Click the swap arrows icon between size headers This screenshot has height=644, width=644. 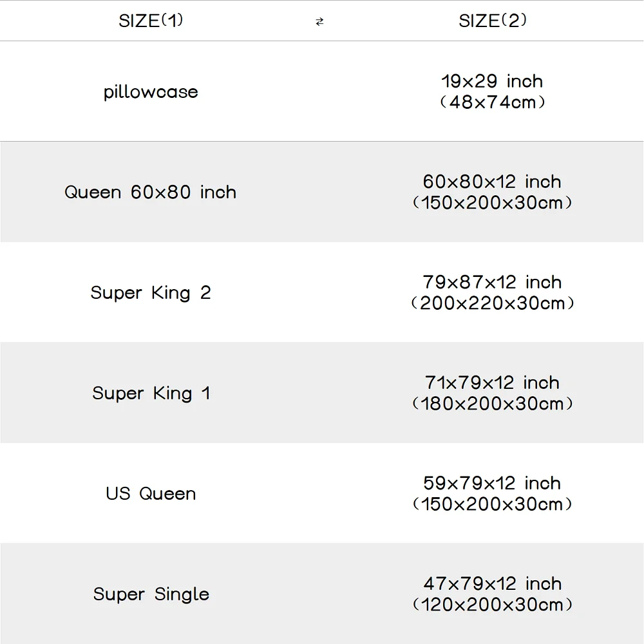[319, 22]
